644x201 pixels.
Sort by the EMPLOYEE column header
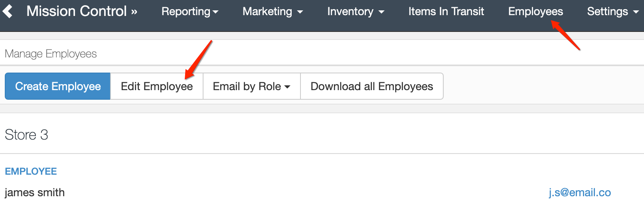31,171
